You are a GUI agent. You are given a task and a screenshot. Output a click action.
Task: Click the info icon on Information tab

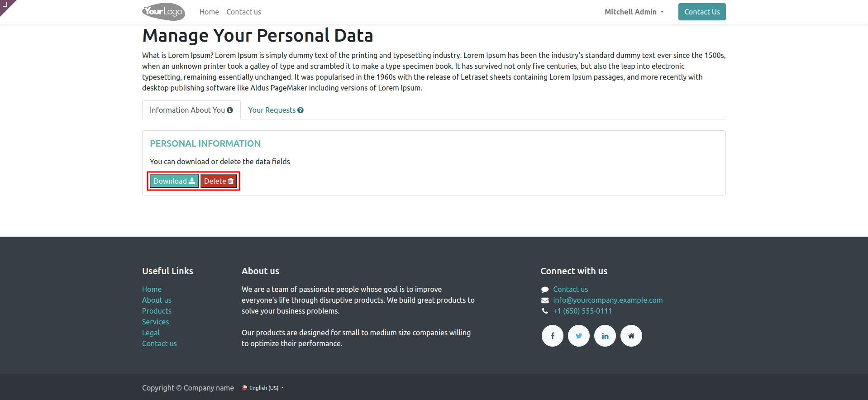pos(230,110)
